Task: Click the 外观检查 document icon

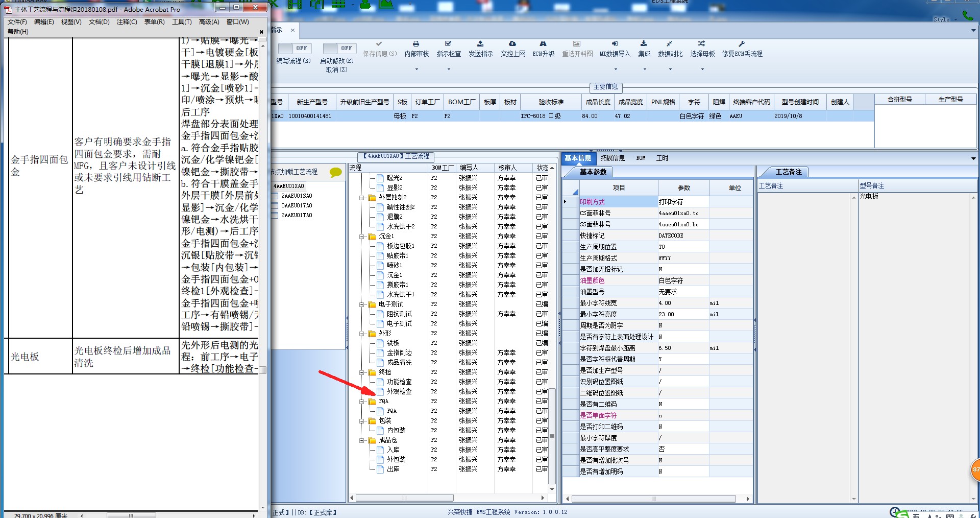Action: pos(380,392)
